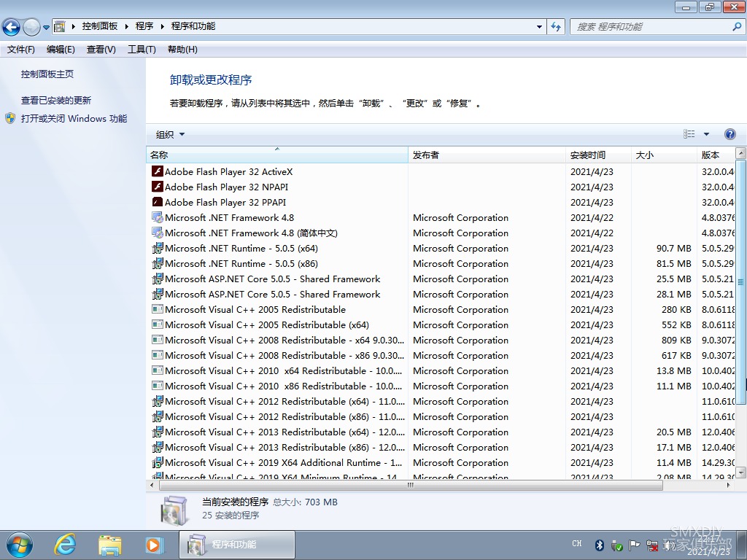Open the 工具(T) menu
Viewport: 747px width, 560px height.
coord(142,50)
